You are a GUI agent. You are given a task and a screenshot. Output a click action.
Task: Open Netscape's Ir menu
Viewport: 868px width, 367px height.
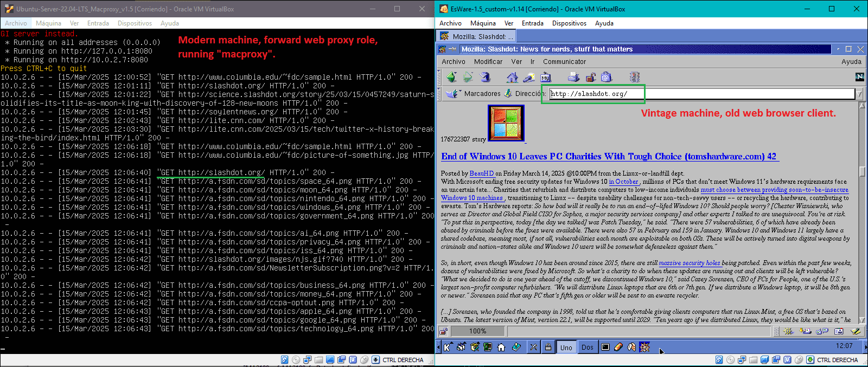click(533, 62)
